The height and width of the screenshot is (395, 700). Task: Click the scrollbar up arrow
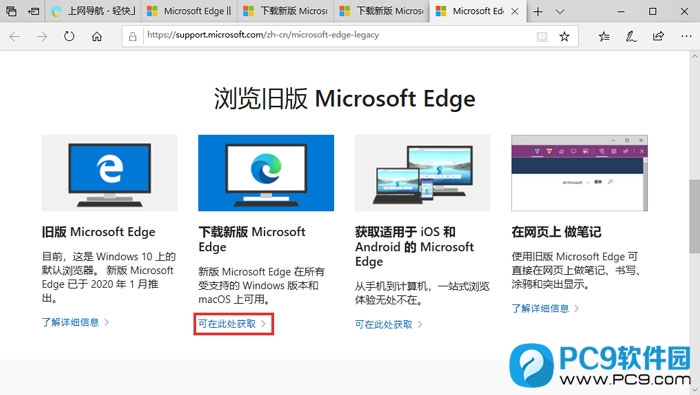[694, 57]
